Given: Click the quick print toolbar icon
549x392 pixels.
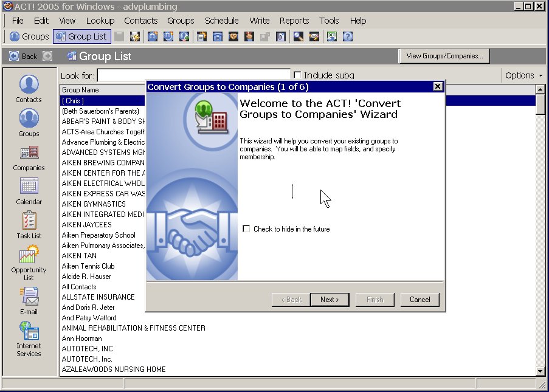Looking at the screenshot, I should click(x=135, y=36).
